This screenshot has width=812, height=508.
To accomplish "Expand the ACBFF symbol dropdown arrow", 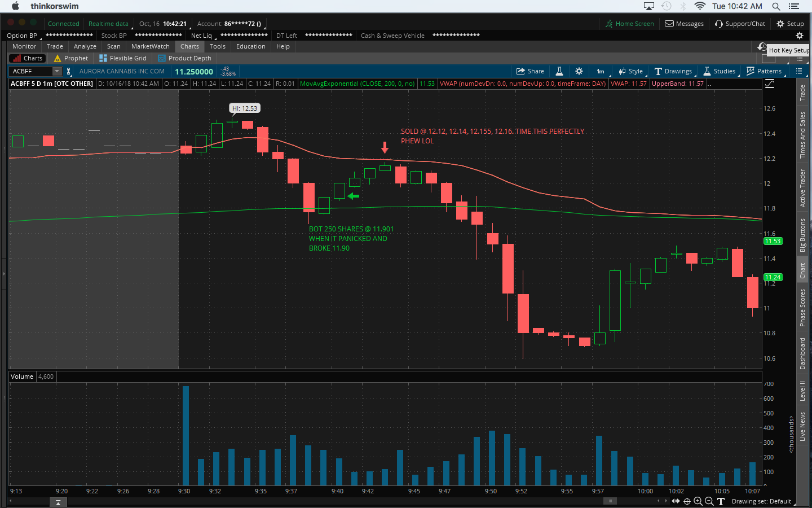I will click(x=57, y=71).
